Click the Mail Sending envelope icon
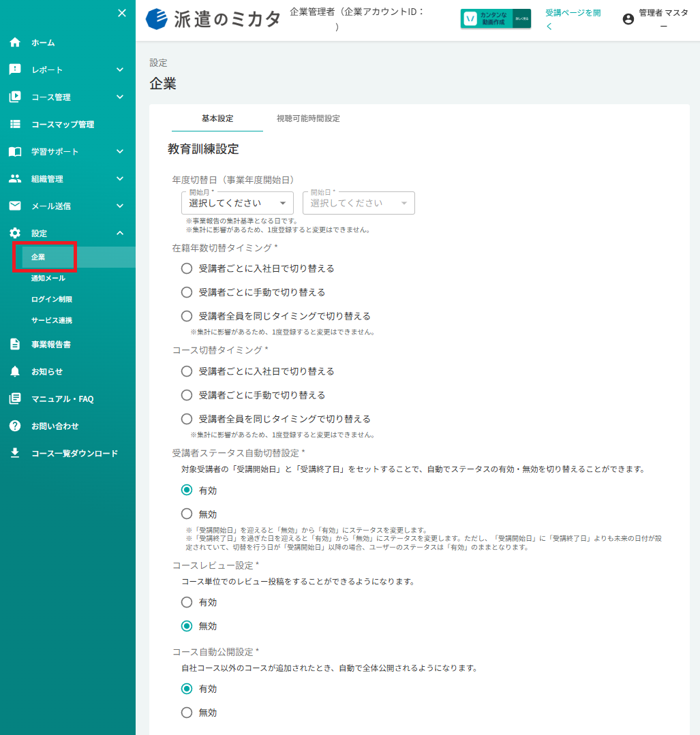700x735 pixels. point(15,206)
